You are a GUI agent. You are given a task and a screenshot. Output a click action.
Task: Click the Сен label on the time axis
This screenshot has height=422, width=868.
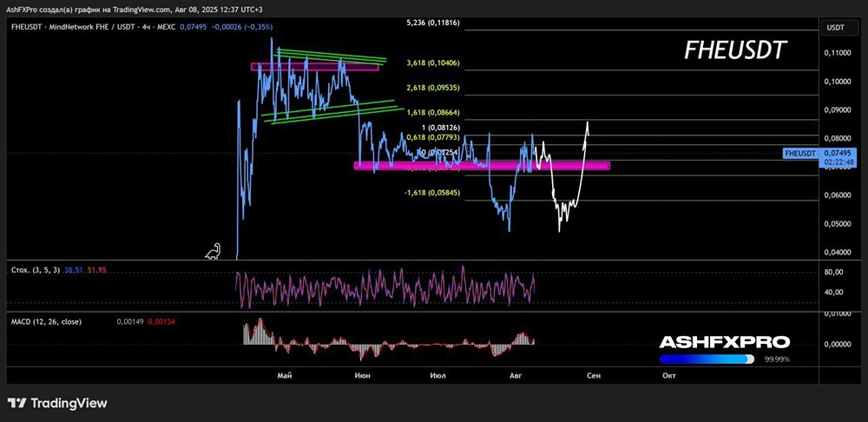point(593,375)
